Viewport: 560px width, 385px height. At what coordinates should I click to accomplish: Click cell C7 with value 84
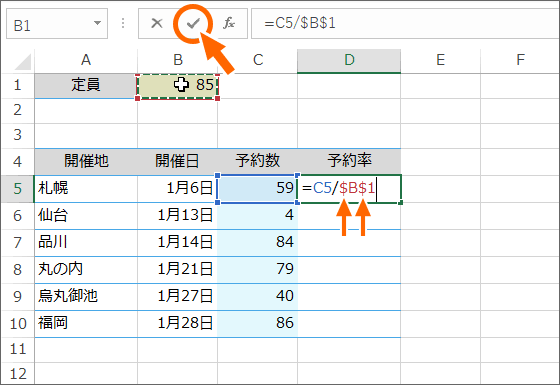coord(258,243)
